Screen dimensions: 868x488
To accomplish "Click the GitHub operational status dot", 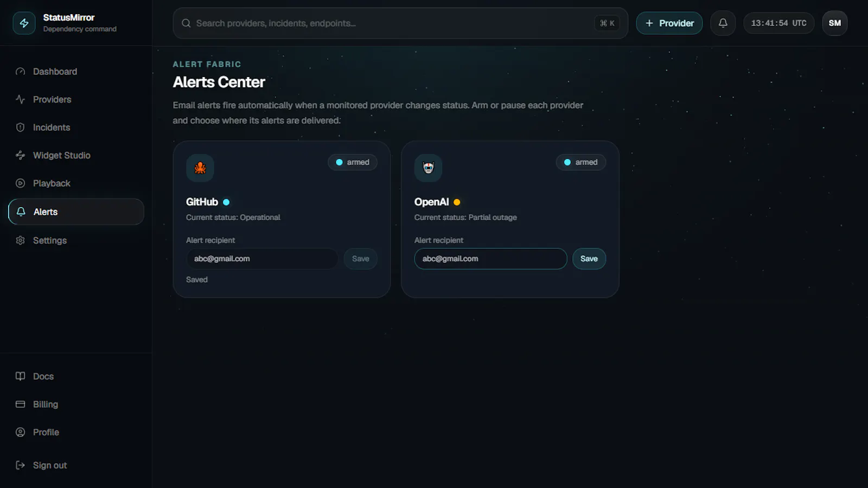I will (x=226, y=202).
